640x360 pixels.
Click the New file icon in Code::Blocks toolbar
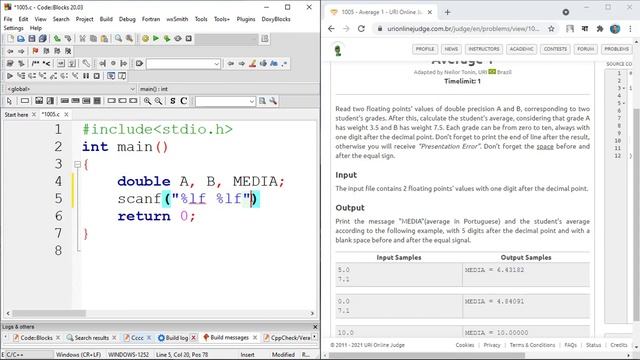tap(10, 39)
